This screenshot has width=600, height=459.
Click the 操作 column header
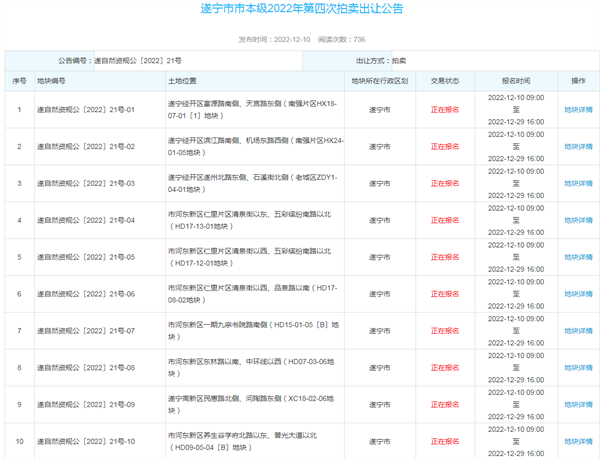578,81
